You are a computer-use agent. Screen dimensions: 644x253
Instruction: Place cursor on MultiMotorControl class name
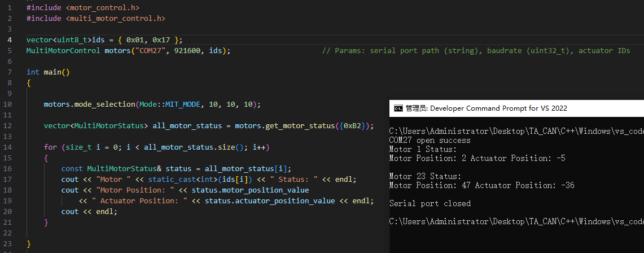pyautogui.click(x=63, y=50)
